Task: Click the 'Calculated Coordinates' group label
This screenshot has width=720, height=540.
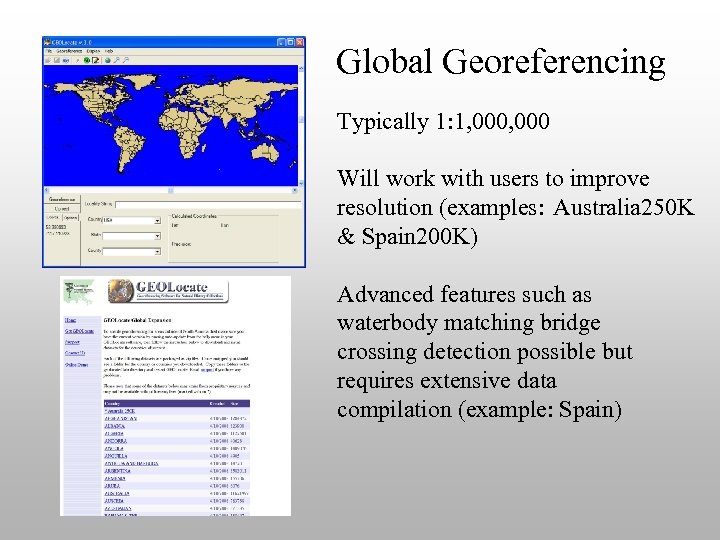Action: (193, 216)
